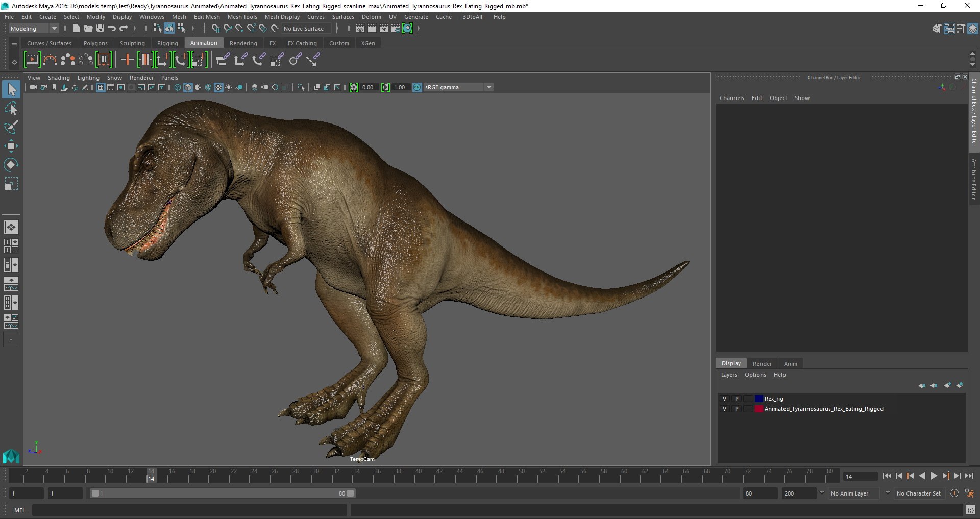This screenshot has width=980, height=519.
Task: Open the Layers menu in Layer Editor
Action: (x=729, y=375)
